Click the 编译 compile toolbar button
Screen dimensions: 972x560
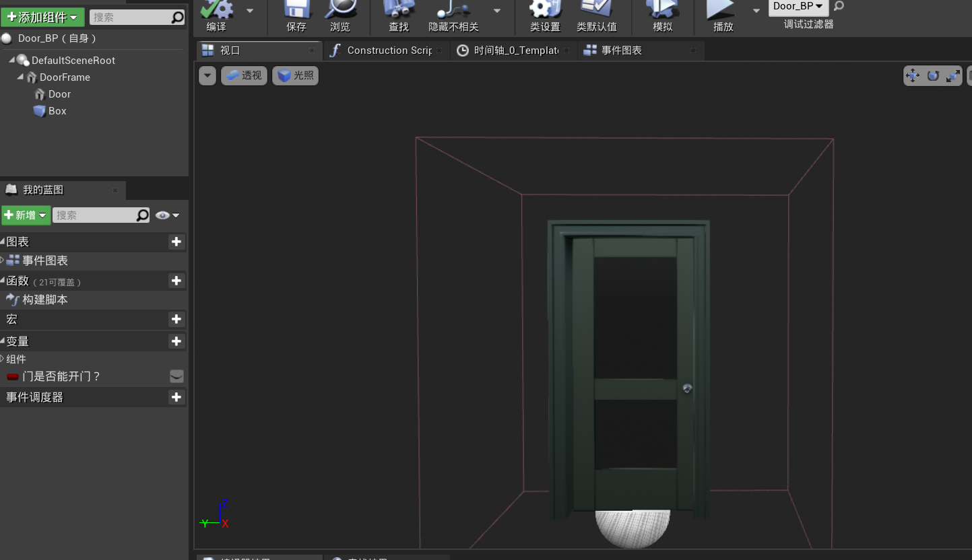click(x=216, y=16)
